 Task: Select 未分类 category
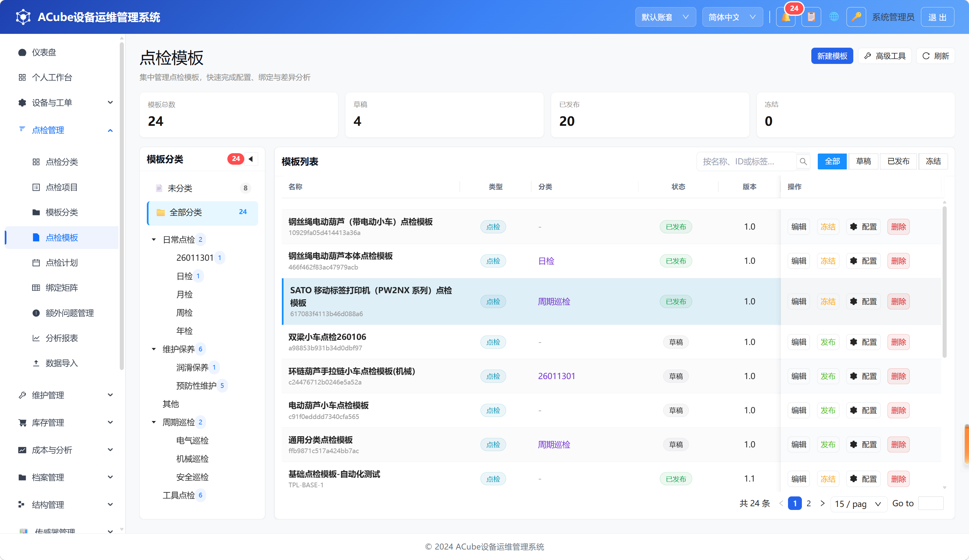[203, 188]
